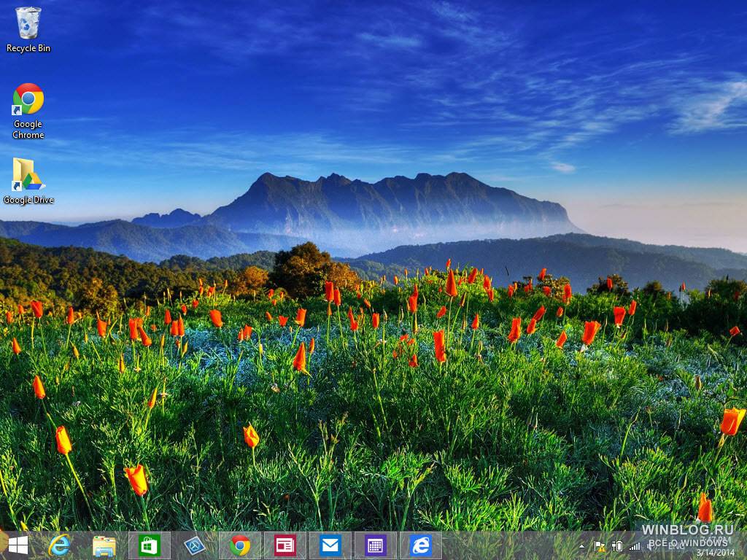Open the Google Drive desktop folder shortcut
Image resolution: width=747 pixels, height=560 pixels.
[28, 182]
